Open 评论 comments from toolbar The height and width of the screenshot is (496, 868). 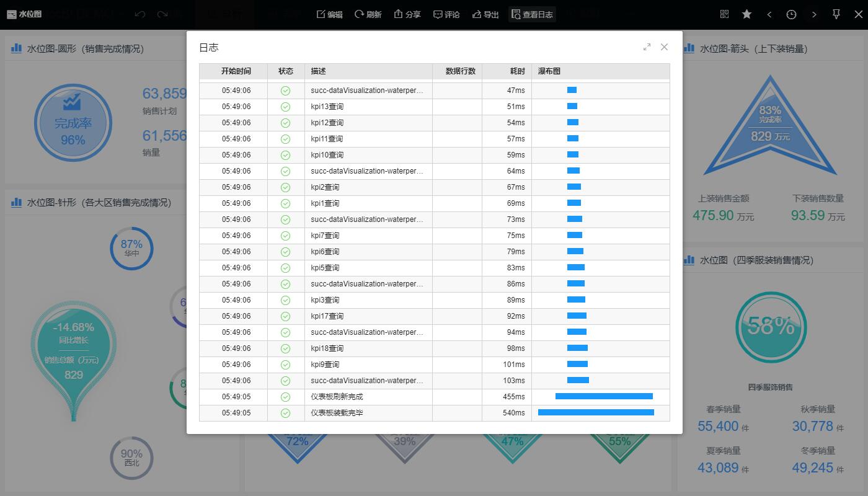(446, 14)
